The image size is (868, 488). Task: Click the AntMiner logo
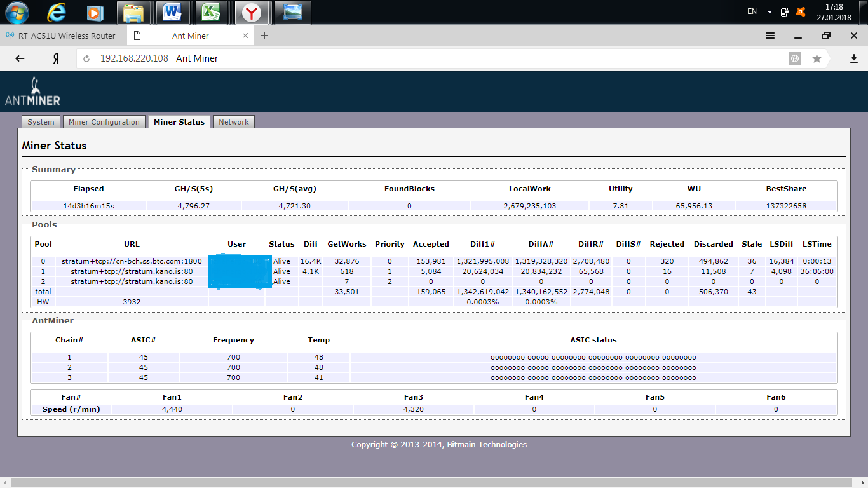[32, 91]
